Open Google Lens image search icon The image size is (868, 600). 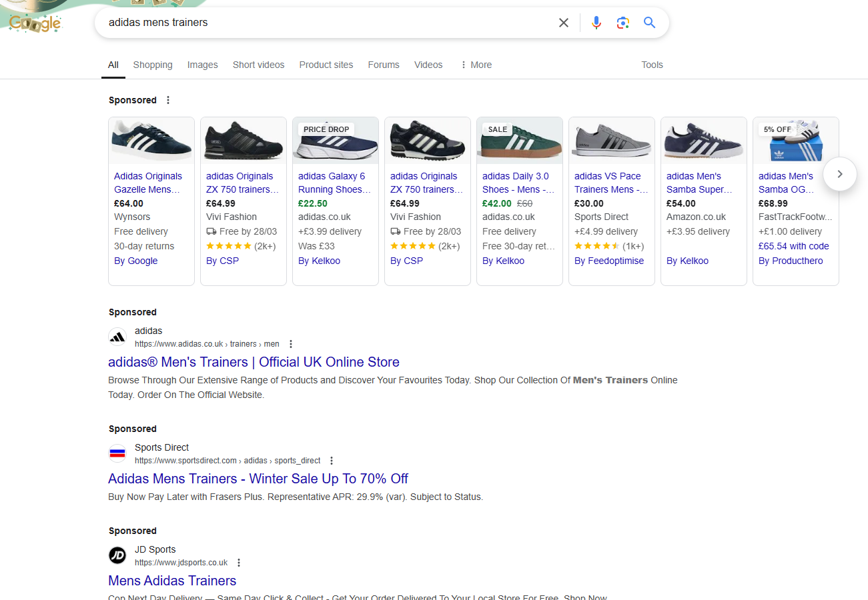tap(623, 23)
